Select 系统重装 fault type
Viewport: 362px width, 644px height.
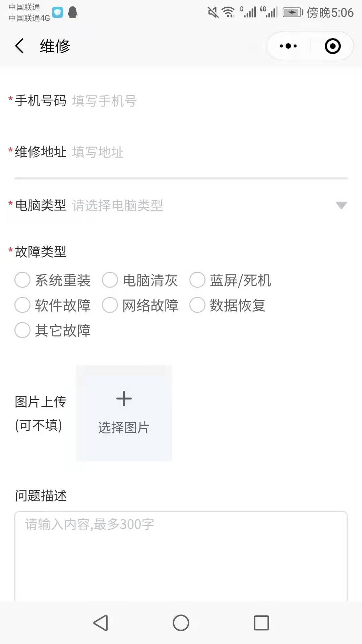pos(22,280)
